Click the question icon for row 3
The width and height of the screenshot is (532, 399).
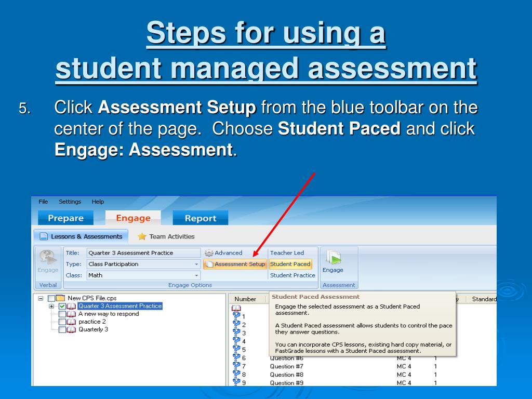236,333
